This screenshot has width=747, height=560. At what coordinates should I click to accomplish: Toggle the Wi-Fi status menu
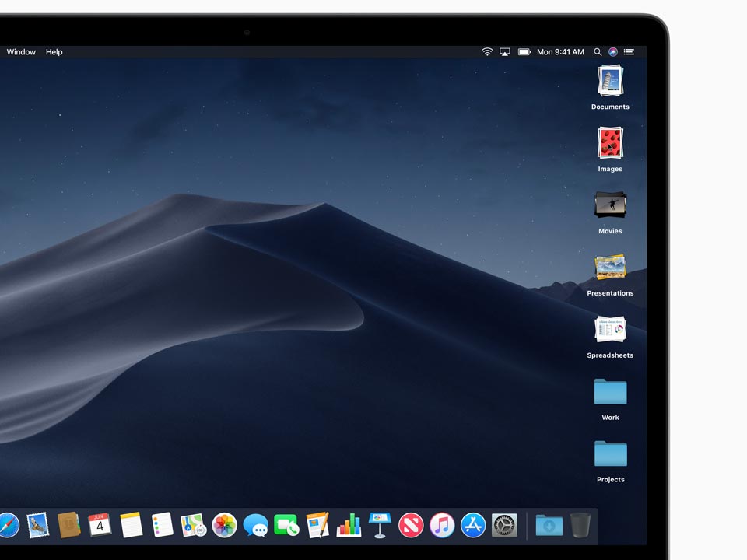[x=487, y=51]
